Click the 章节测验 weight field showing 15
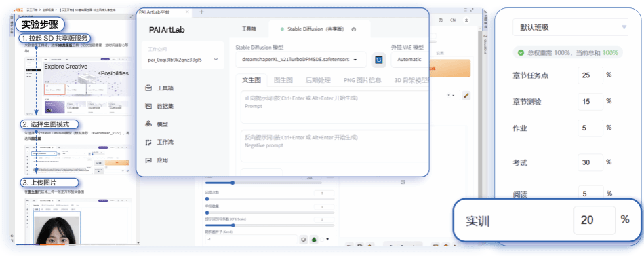 click(590, 102)
